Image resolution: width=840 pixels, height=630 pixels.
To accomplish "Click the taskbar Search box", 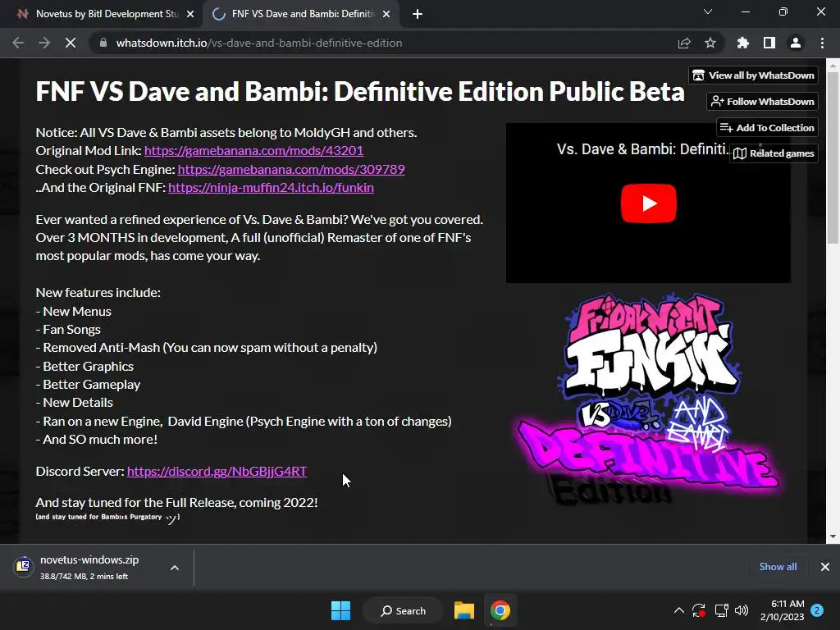I will 403,610.
